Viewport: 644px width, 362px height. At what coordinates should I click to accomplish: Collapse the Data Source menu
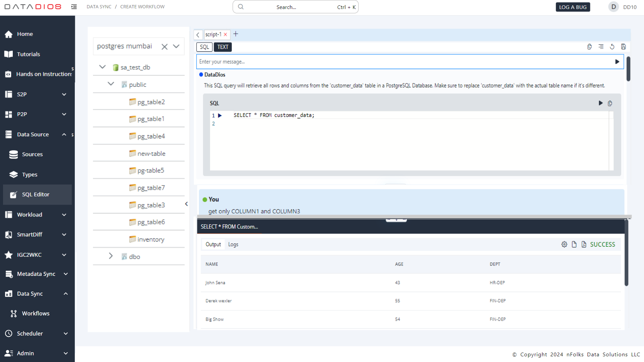[64, 134]
